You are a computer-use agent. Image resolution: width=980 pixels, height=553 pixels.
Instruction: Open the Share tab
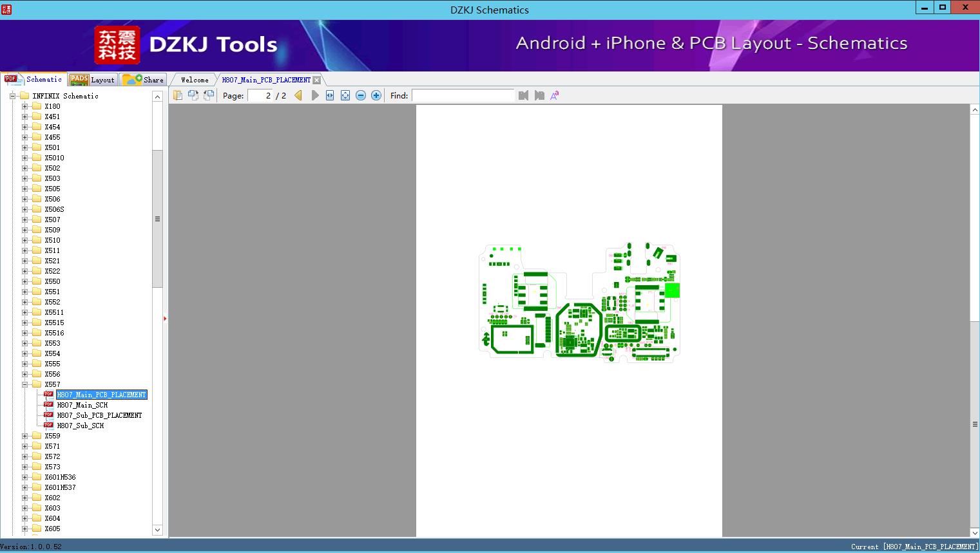click(x=144, y=80)
